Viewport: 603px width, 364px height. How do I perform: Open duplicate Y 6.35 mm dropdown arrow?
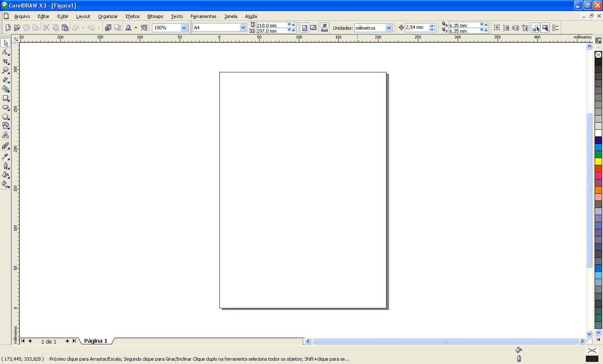482,30
